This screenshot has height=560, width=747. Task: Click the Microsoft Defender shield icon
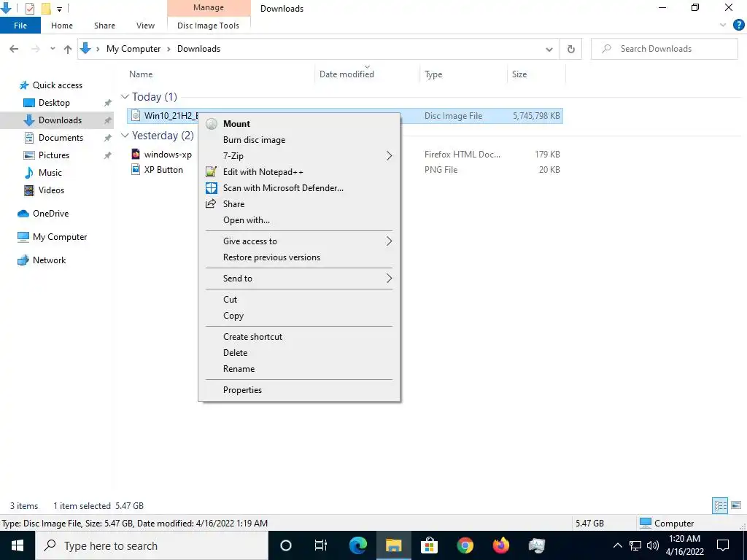click(211, 188)
